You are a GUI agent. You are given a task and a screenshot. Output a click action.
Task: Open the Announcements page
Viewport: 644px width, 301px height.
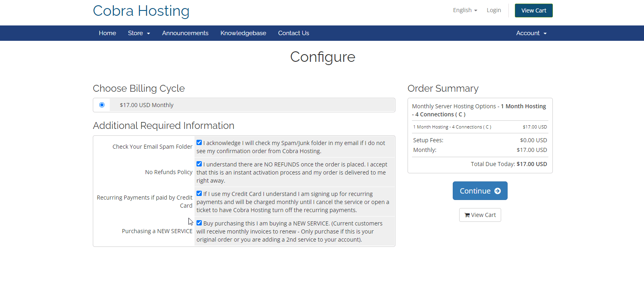[185, 33]
